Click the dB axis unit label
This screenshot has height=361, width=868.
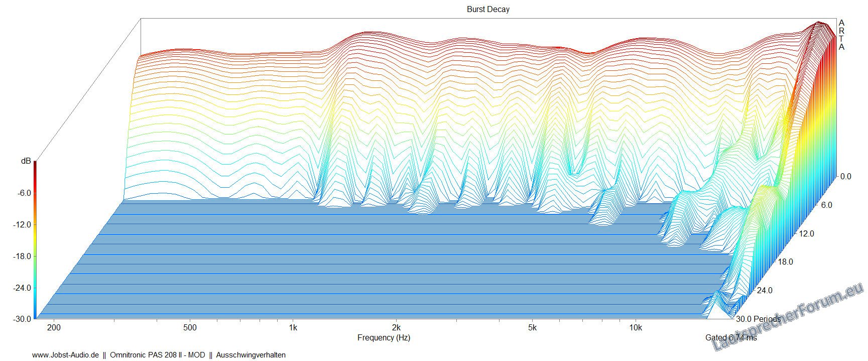coord(25,161)
